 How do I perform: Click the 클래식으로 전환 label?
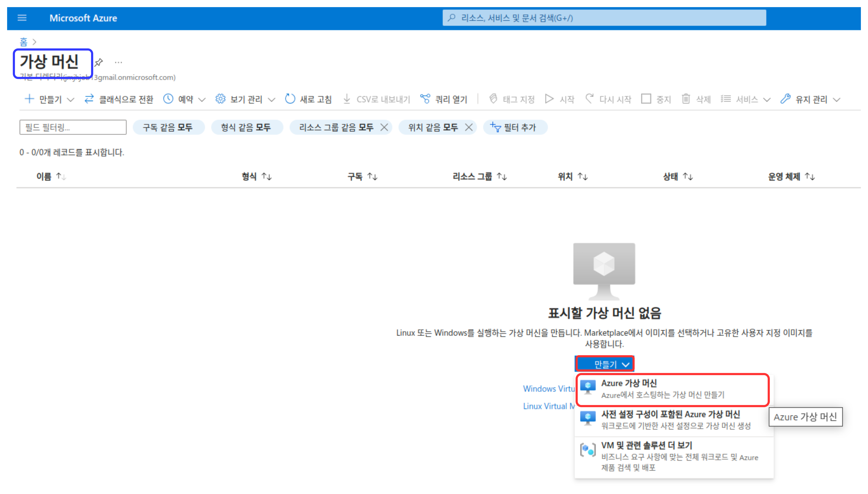(x=126, y=99)
